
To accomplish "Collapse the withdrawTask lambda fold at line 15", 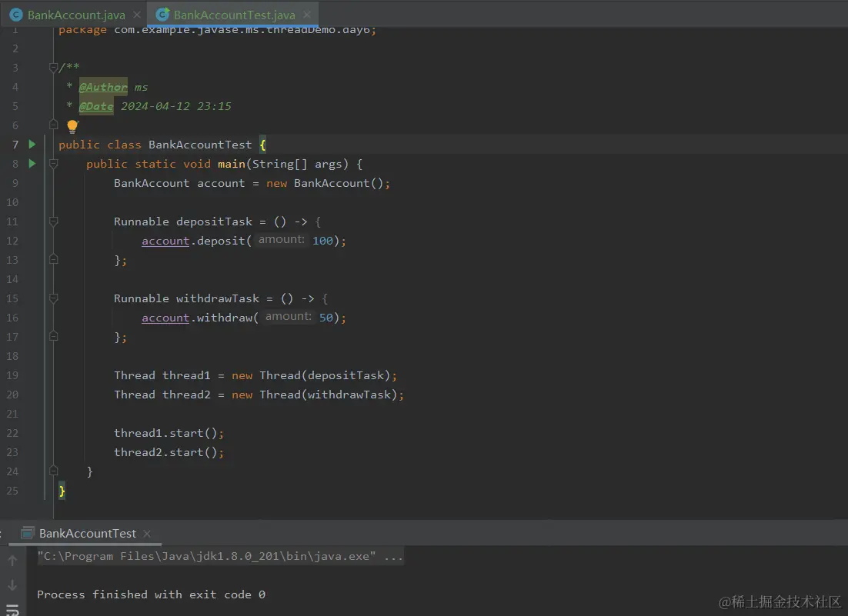I will [53, 298].
